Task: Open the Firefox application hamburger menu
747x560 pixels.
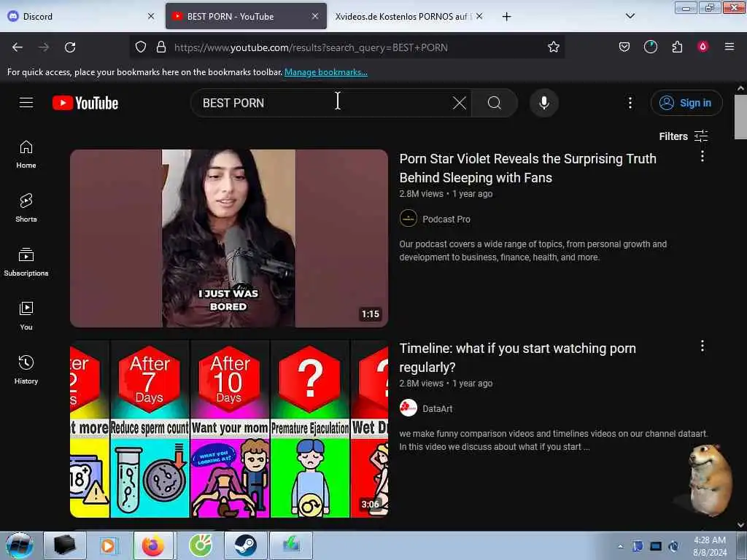Action: pos(729,47)
